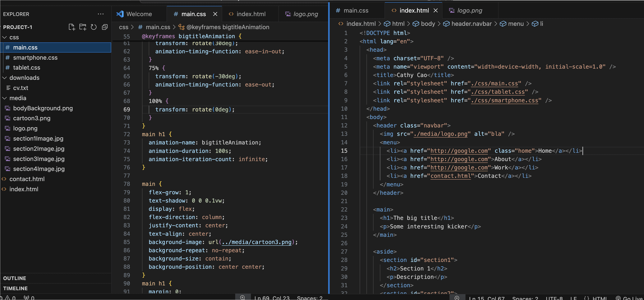
Task: Place cursor on line 73 animation-name
Action: 172,143
